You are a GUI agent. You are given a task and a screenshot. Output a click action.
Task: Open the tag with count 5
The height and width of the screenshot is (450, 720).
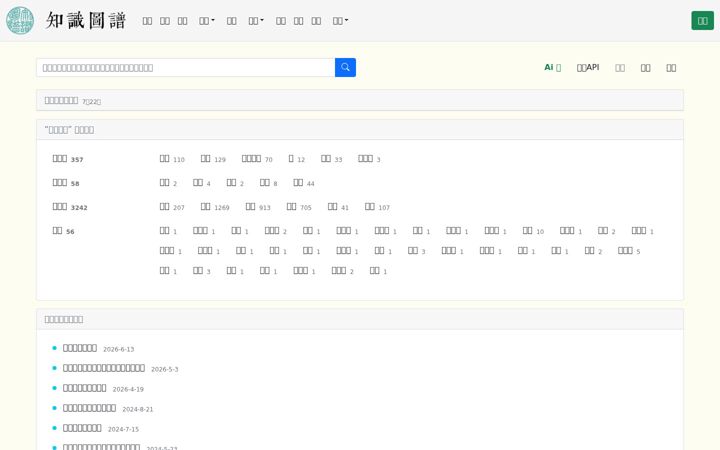point(629,251)
